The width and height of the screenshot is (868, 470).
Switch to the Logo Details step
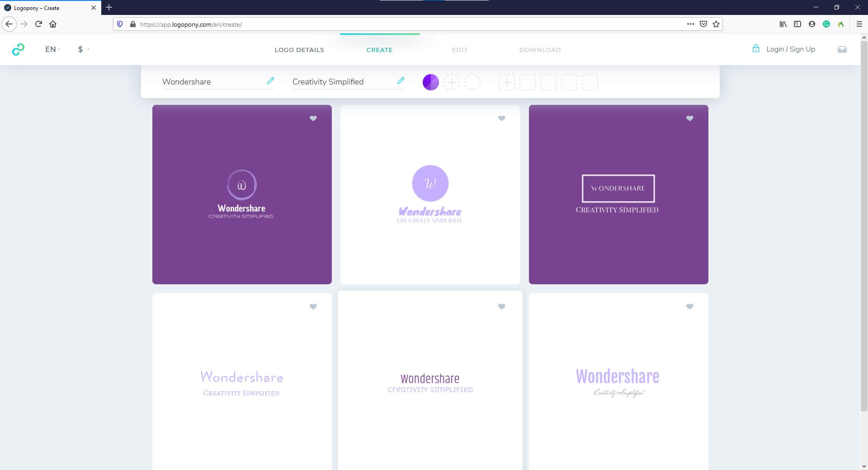pyautogui.click(x=299, y=50)
